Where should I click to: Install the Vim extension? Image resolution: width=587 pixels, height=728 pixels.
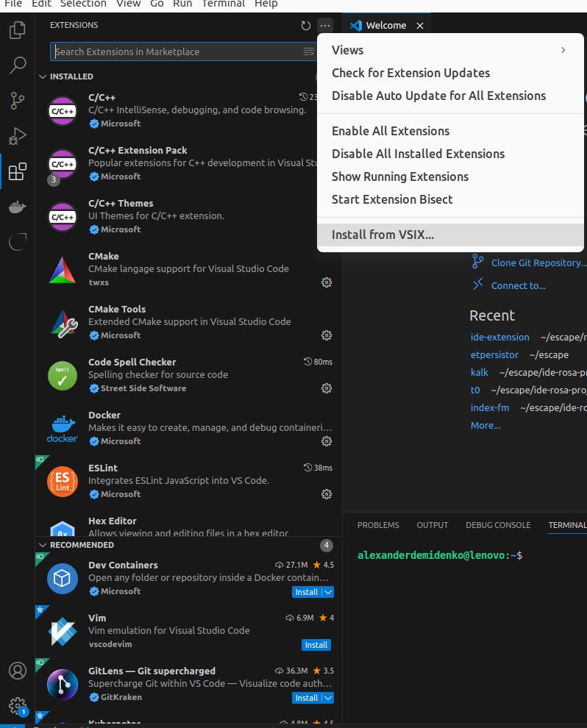coord(316,645)
